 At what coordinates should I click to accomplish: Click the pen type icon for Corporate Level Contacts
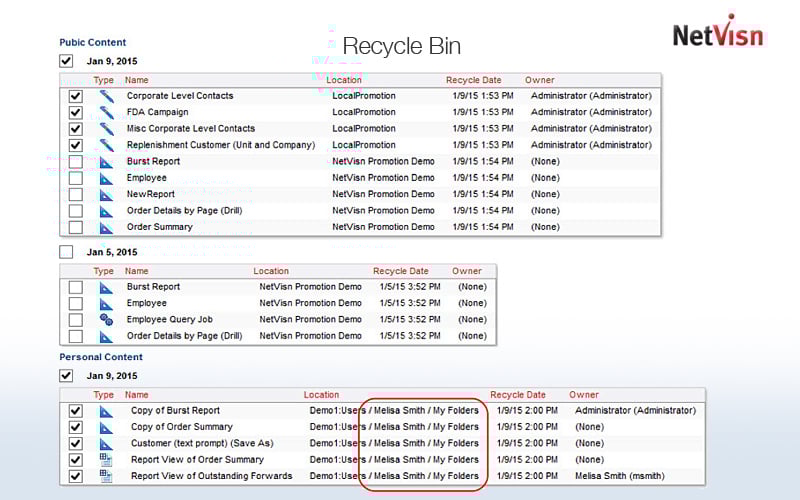(x=106, y=96)
